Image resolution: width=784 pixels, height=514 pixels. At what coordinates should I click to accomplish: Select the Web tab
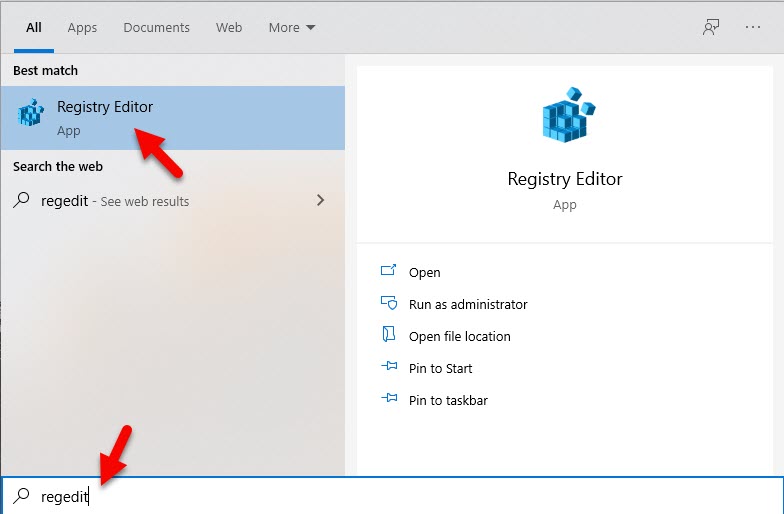pos(229,28)
